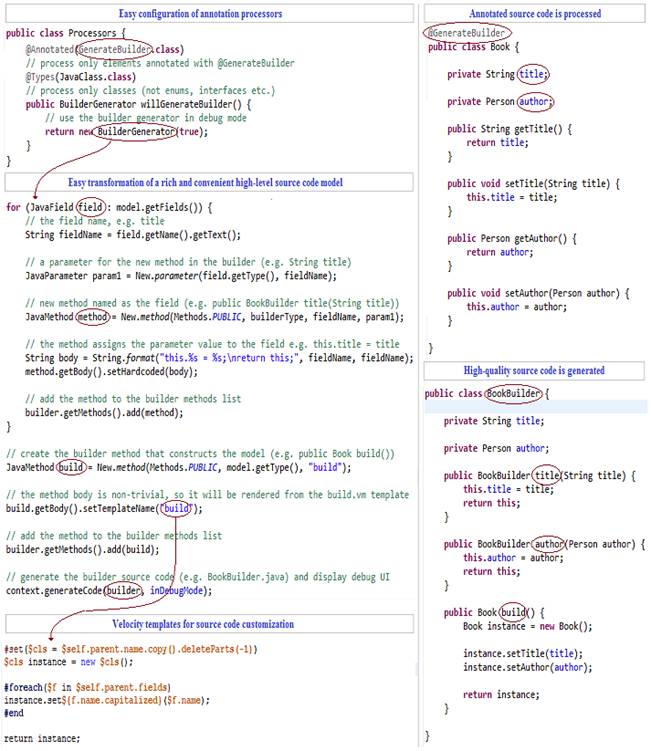This screenshot has height=751, width=651.
Task: Select the 'Annotated source code is processed' header
Action: tap(535, 14)
